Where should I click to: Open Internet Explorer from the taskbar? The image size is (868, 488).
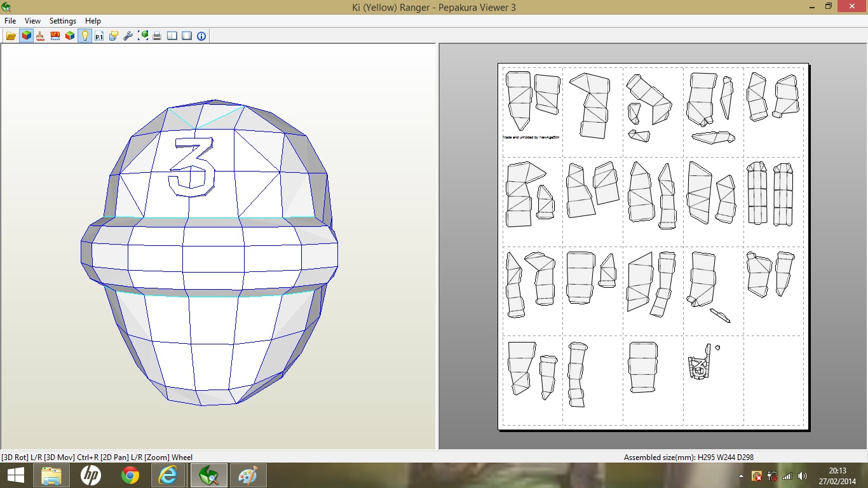(168, 475)
